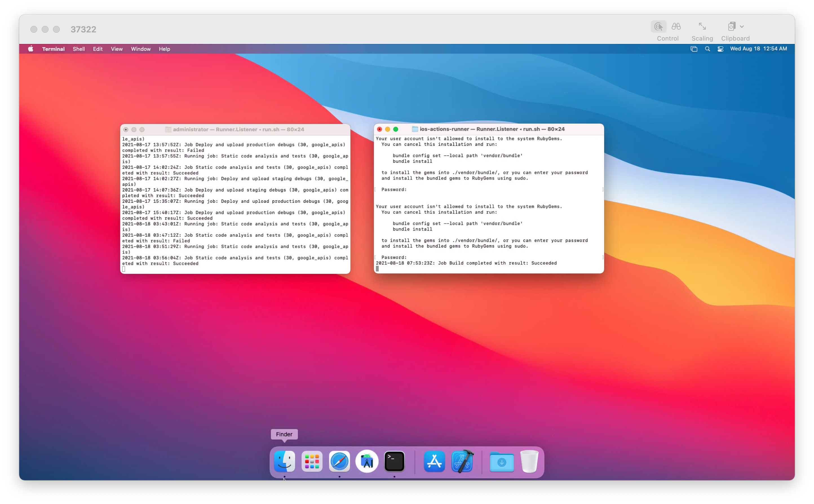This screenshot has width=814, height=504.
Task: Open the Trash in the Dock
Action: coord(529,461)
